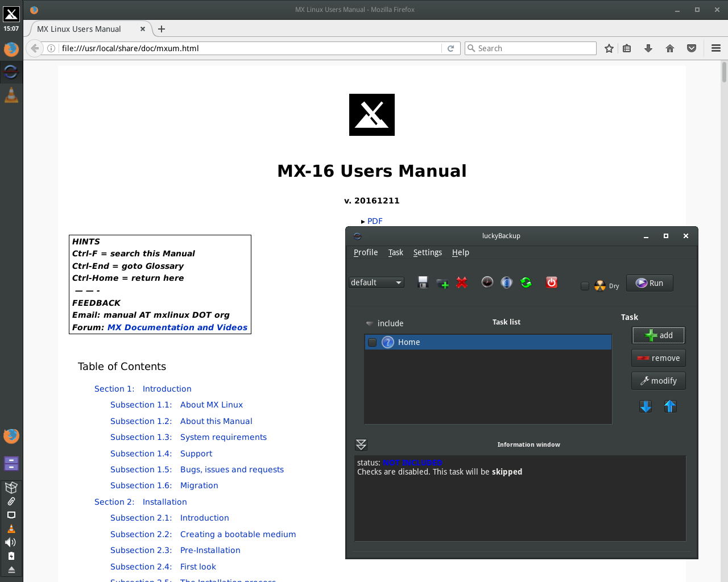
Task: Click the red power quit icon
Action: pos(552,282)
